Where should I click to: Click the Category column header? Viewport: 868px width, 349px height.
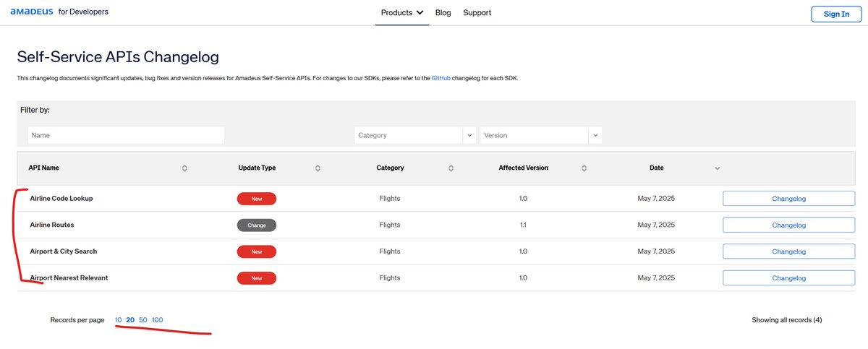[390, 168]
